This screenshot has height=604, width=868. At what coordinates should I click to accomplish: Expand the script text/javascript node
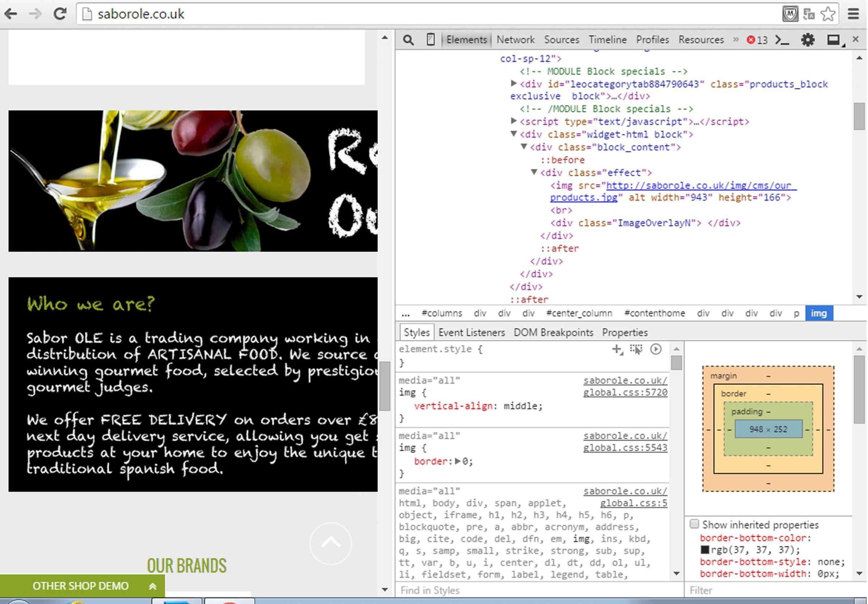coord(514,121)
